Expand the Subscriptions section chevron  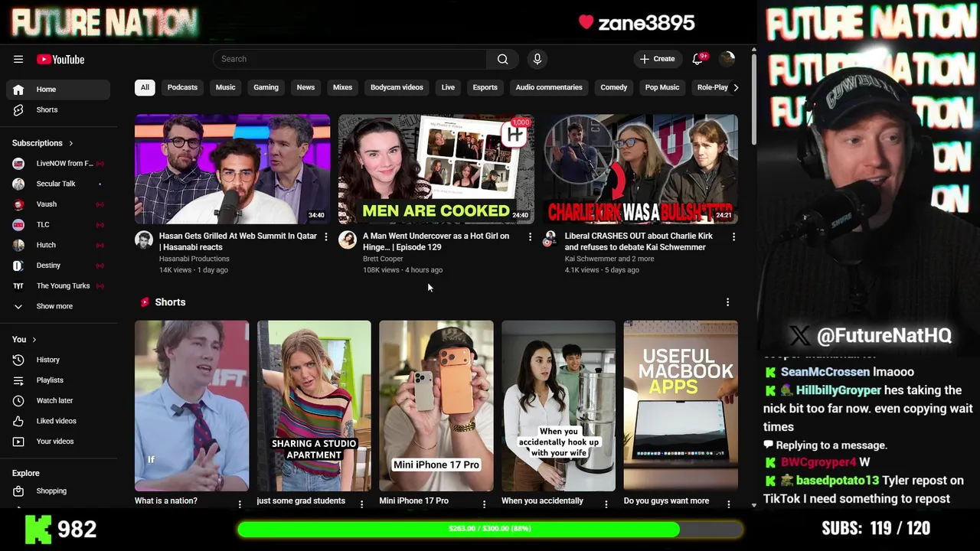[x=71, y=143]
